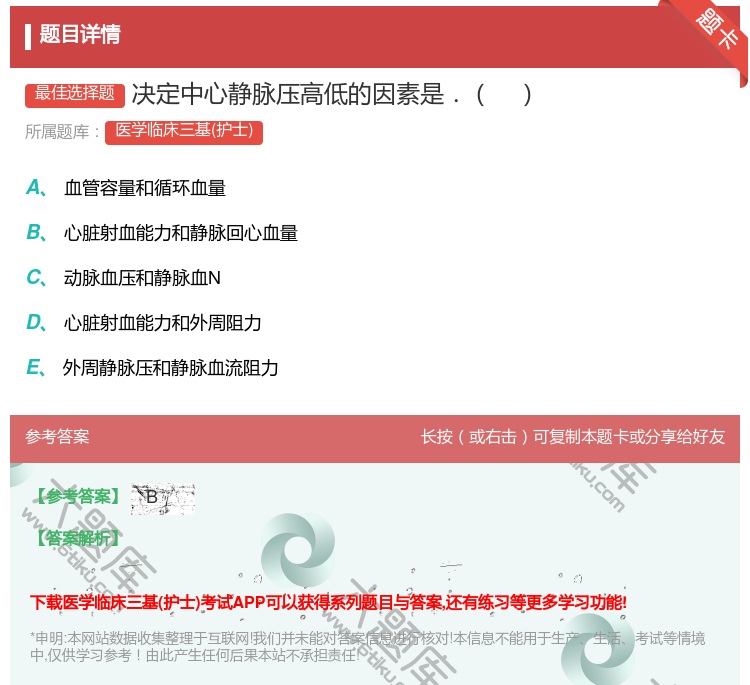This screenshot has height=685, width=750.
Task: Select option B 心脏射血能力和静脉回心血量
Action: (181, 233)
